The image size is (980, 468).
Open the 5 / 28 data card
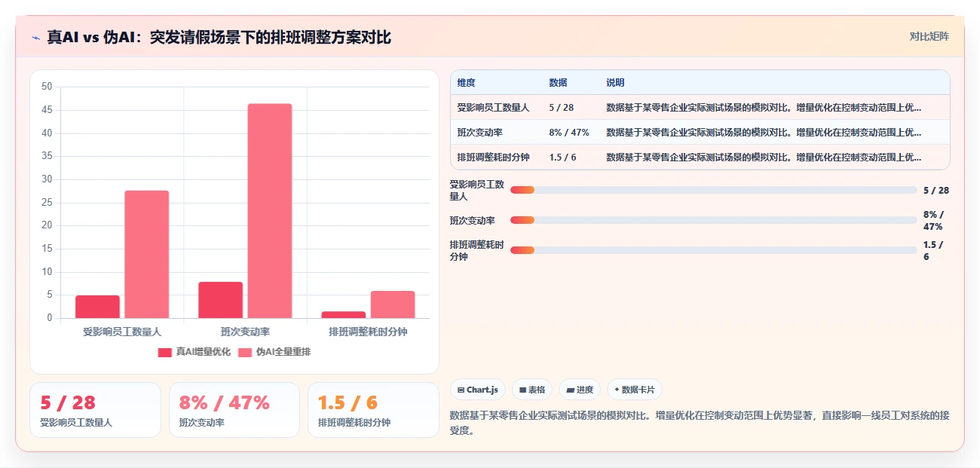coord(95,410)
